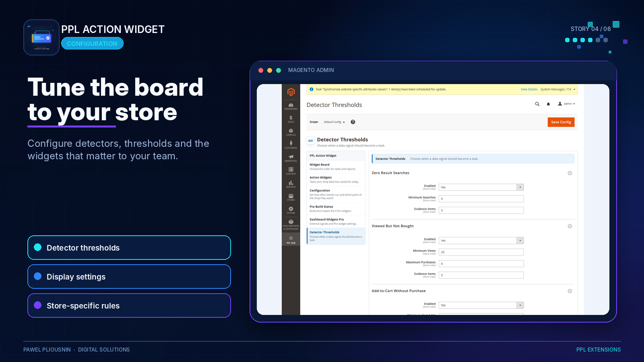The image size is (644, 362).
Task: Select the Detector thresholds feature card
Action: coord(129,248)
